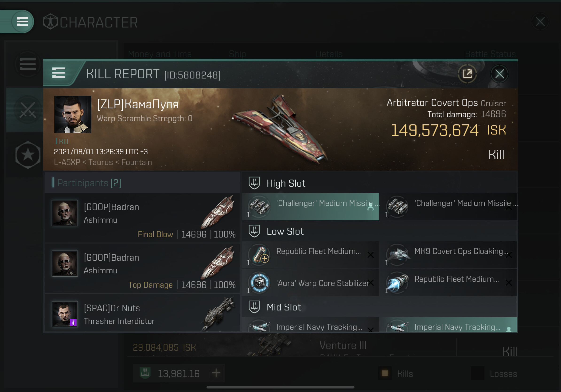The height and width of the screenshot is (392, 561).
Task: Open the Kill Report menu icon
Action: 59,73
